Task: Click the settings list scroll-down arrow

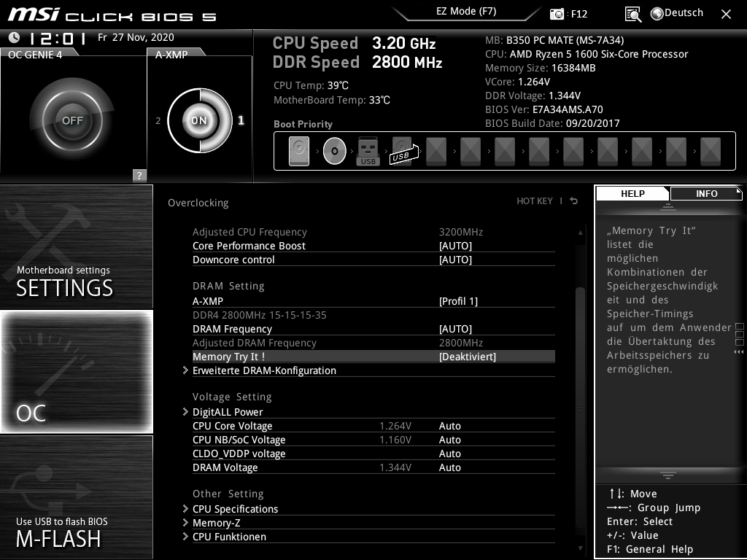Action: 580,548
